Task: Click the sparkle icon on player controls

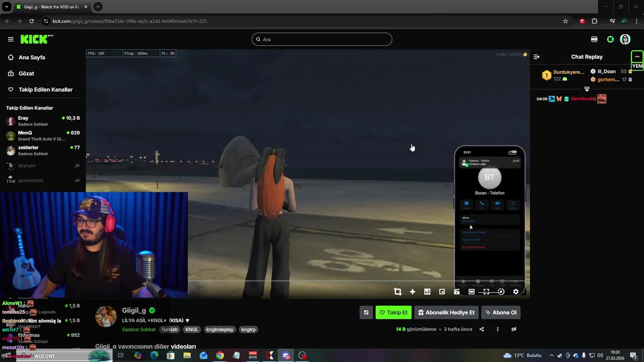Action: click(x=413, y=292)
